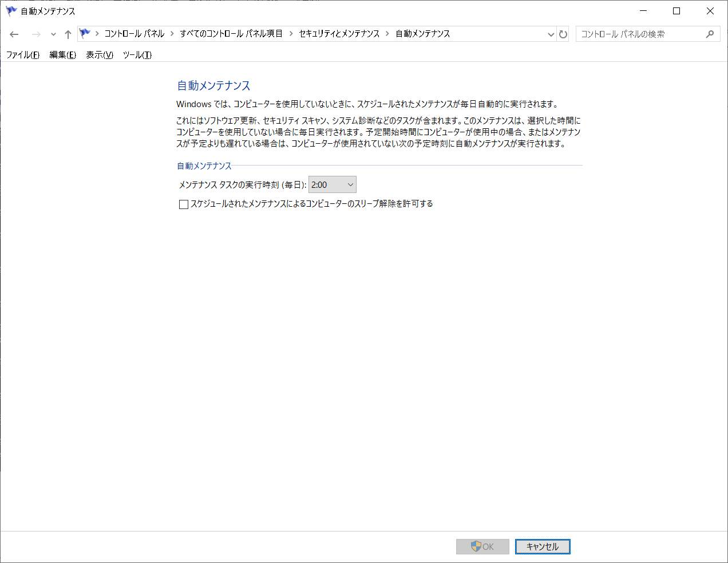The image size is (728, 563).
Task: Click the up-one-level arrow icon
Action: [x=67, y=34]
